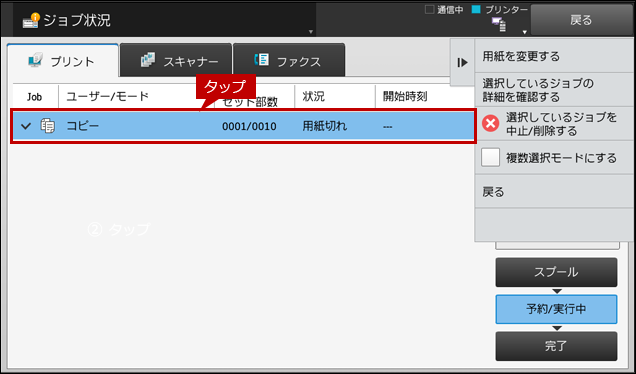The image size is (636, 374).
Task: Click the job status warning icon
Action: click(x=31, y=20)
